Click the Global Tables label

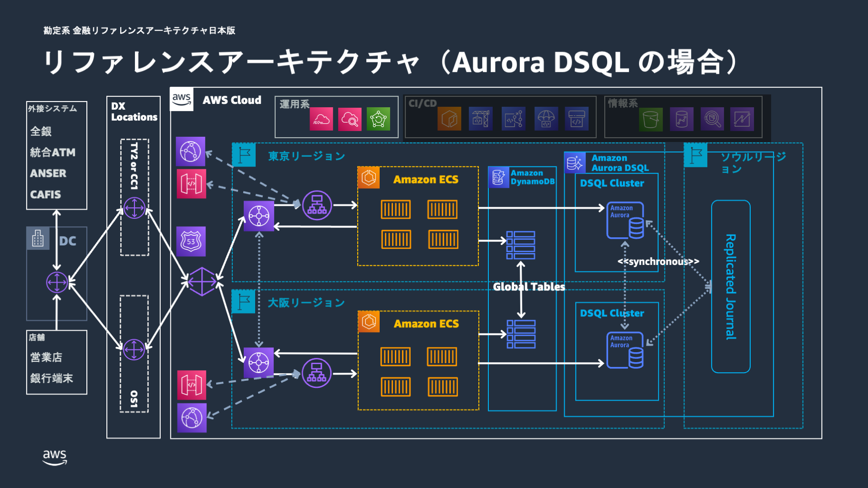pyautogui.click(x=529, y=287)
